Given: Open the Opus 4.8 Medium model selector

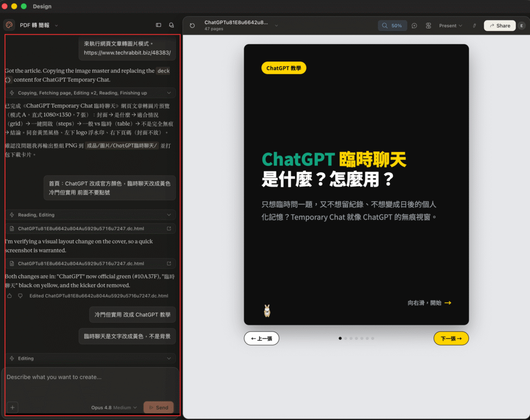Looking at the screenshot, I should pyautogui.click(x=114, y=408).
